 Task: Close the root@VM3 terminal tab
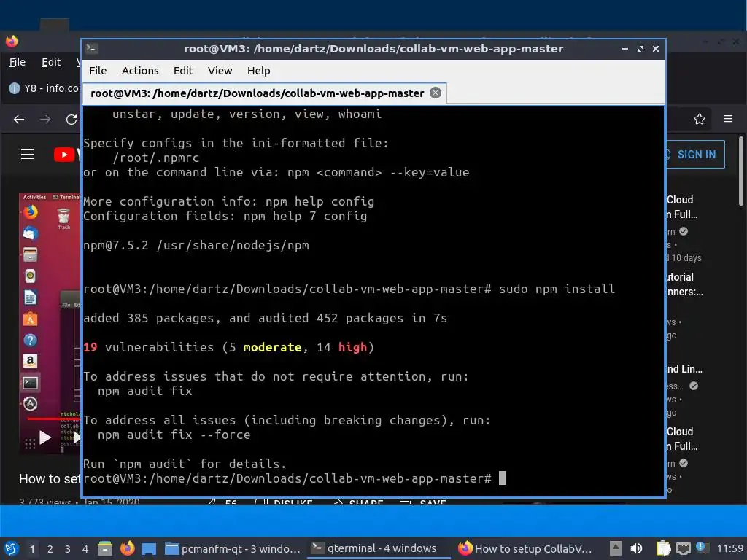pos(436,93)
